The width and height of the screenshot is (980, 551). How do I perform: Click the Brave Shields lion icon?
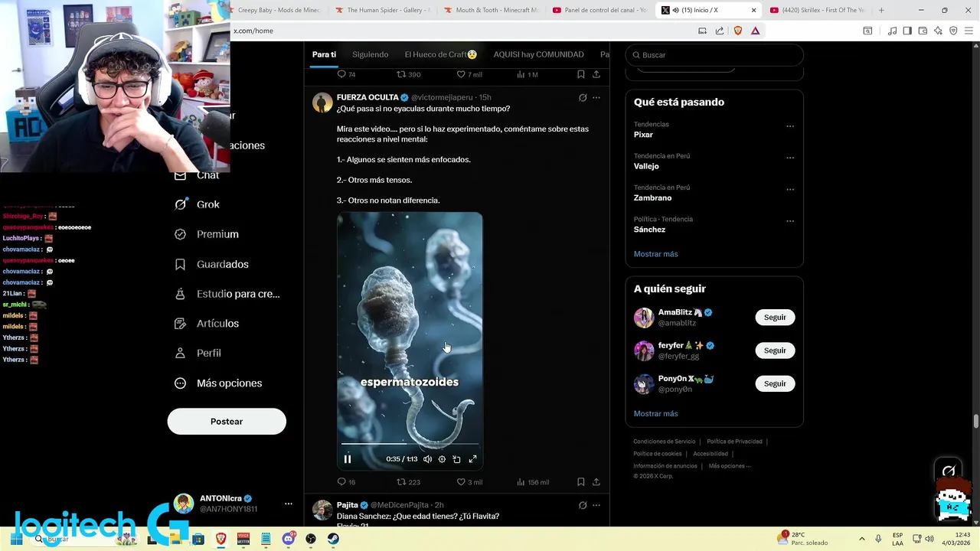click(x=738, y=31)
